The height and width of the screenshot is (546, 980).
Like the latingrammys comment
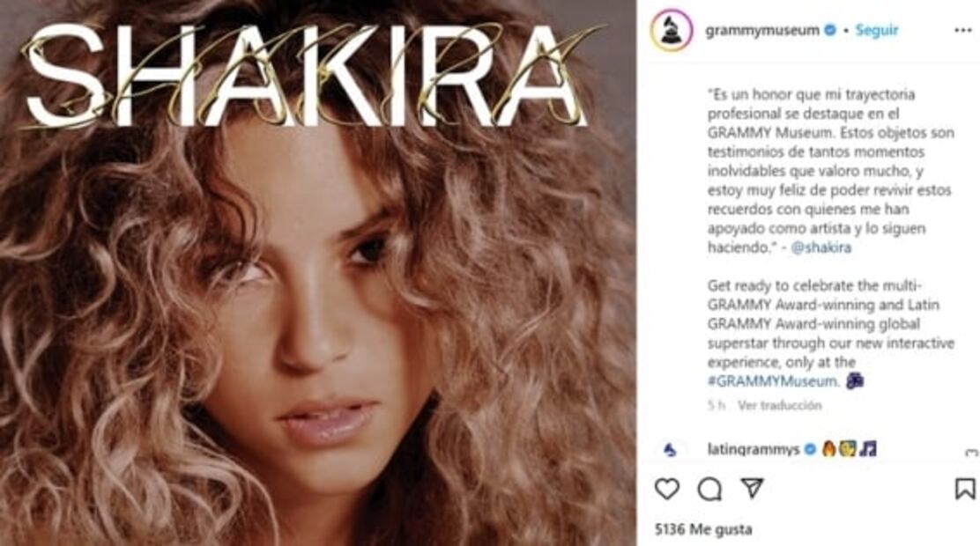(x=971, y=452)
